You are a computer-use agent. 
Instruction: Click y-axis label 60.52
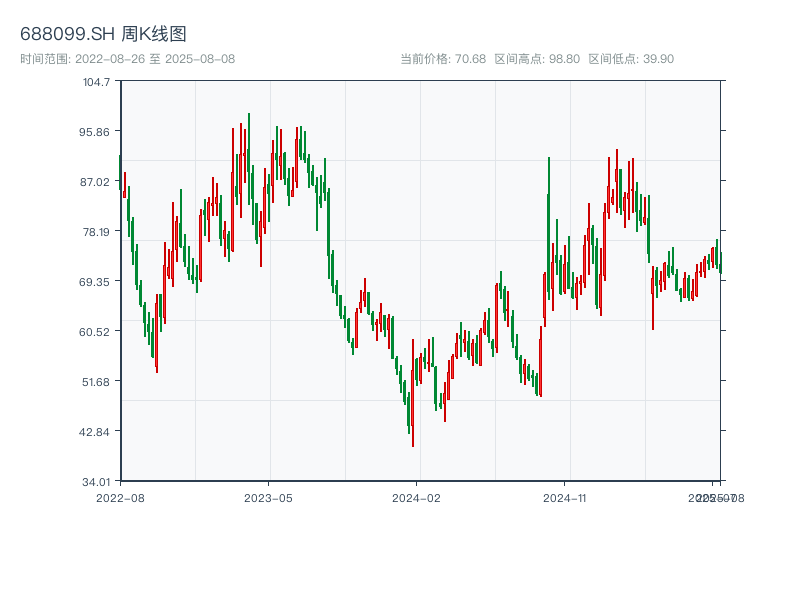coord(94,332)
